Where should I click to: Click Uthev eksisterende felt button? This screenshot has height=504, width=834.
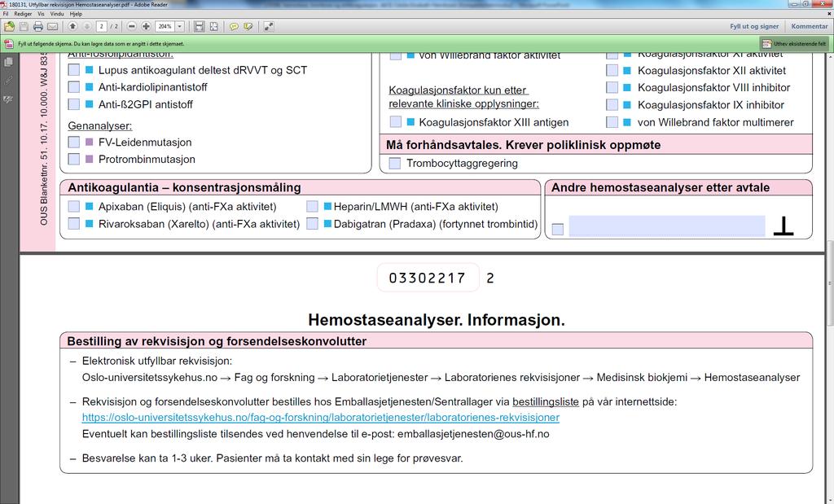coord(794,44)
